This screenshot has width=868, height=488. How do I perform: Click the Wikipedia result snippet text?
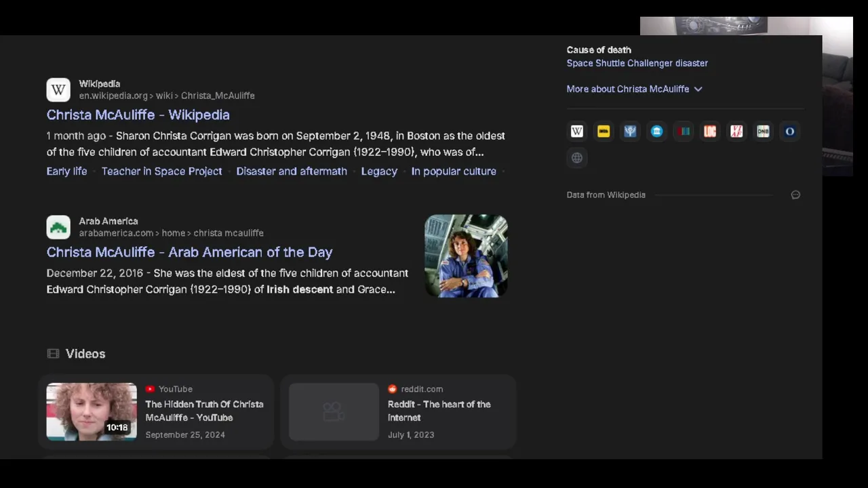pos(275,144)
